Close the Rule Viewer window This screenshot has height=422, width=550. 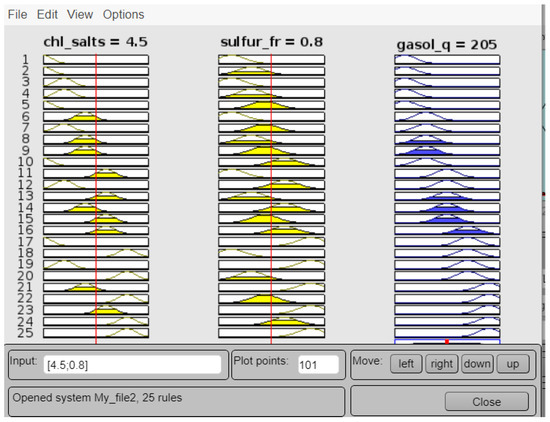[487, 402]
